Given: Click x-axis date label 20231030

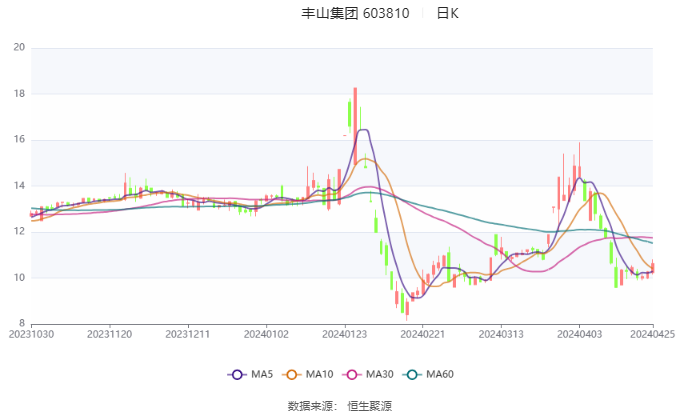Looking at the screenshot, I should click(31, 334).
